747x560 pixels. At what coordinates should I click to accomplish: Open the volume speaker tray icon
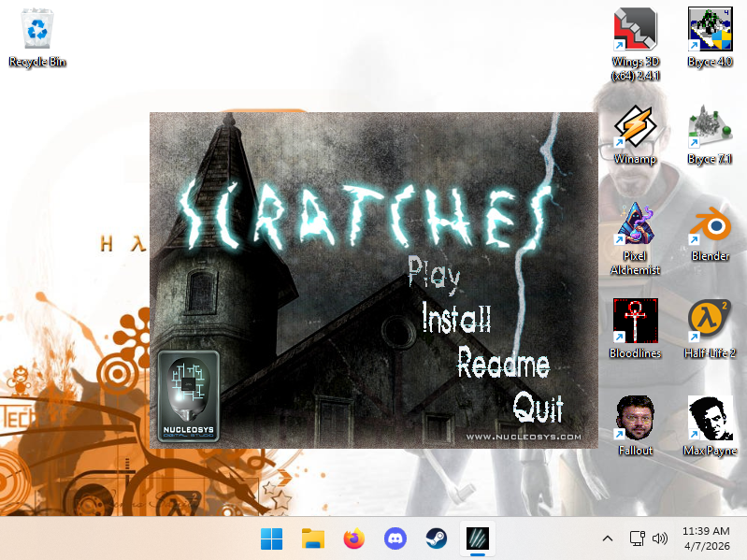[660, 538]
